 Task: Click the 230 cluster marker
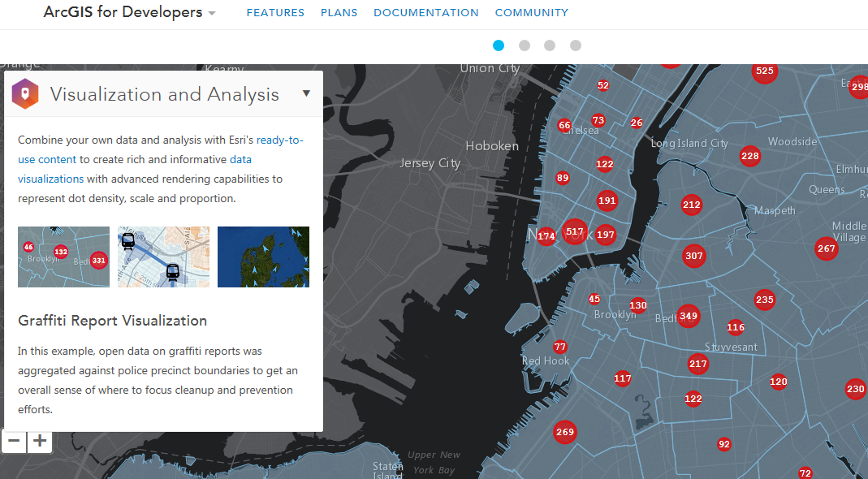(856, 390)
